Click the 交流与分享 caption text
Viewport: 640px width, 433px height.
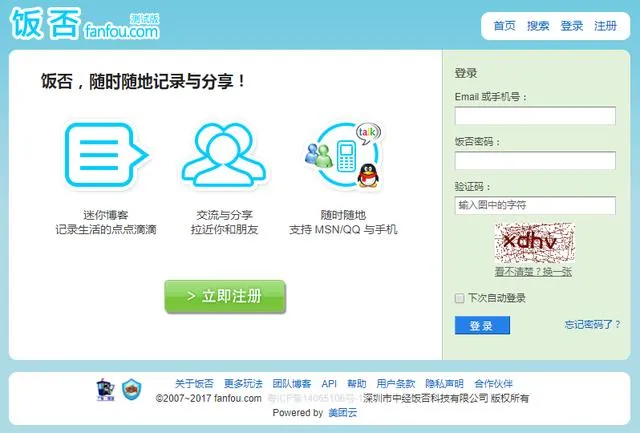point(224,215)
